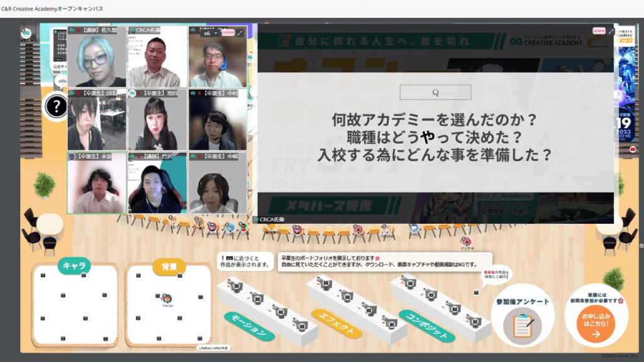Select 【講師】竹沢 video tile

pyautogui.click(x=157, y=184)
